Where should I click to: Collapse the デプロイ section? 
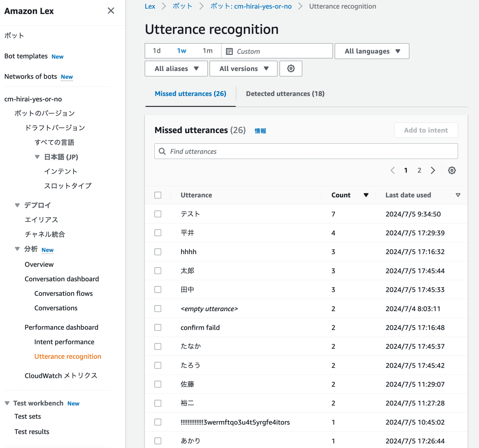(x=17, y=205)
